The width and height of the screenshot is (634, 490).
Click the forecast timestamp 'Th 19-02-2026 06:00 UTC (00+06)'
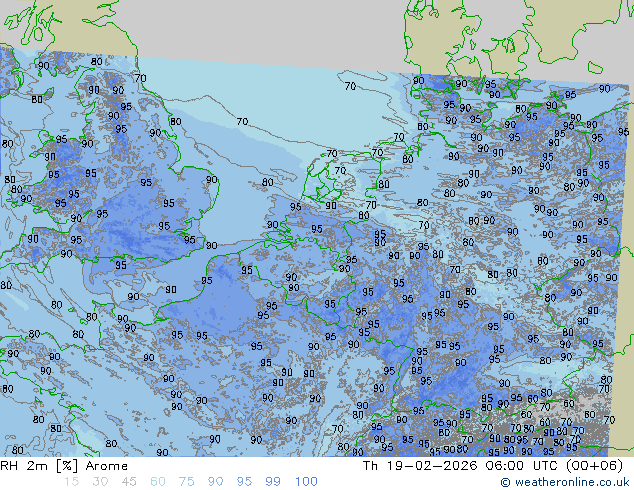tap(493, 466)
